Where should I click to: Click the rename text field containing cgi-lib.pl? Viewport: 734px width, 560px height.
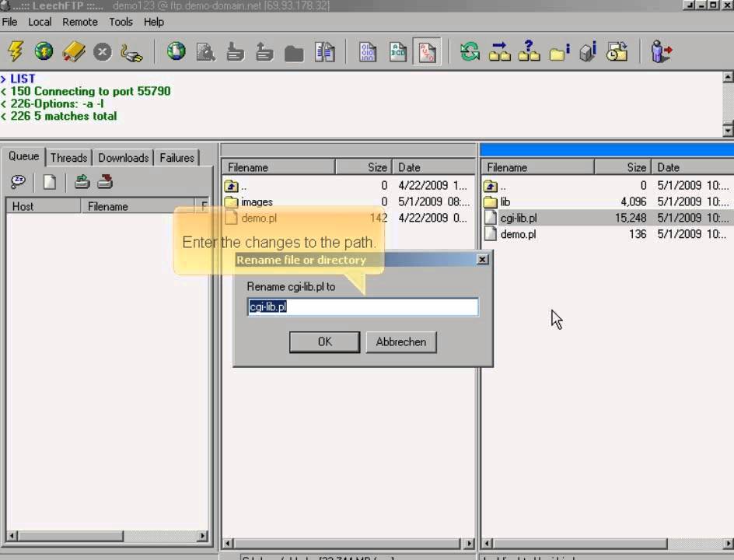tap(363, 306)
